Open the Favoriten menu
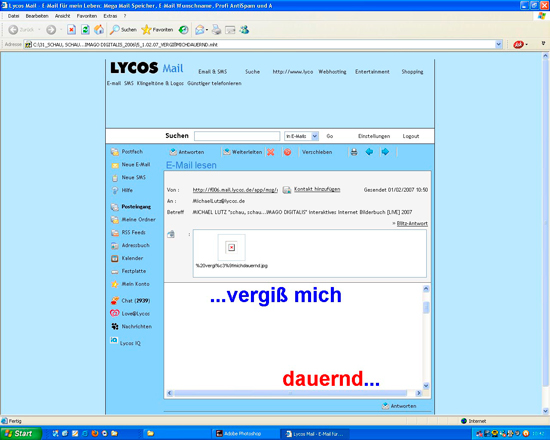Screen dimensions: 550x440 [87, 16]
